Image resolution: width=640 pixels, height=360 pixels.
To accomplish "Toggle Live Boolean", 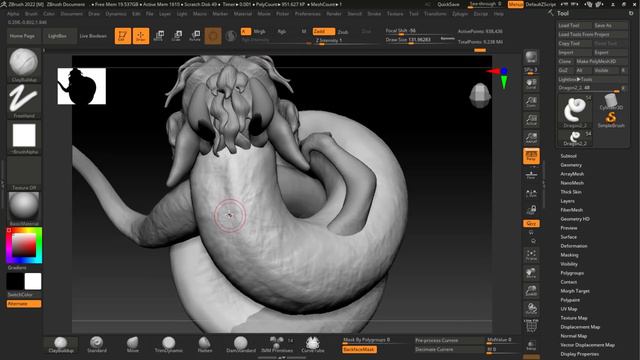I will tap(93, 36).
